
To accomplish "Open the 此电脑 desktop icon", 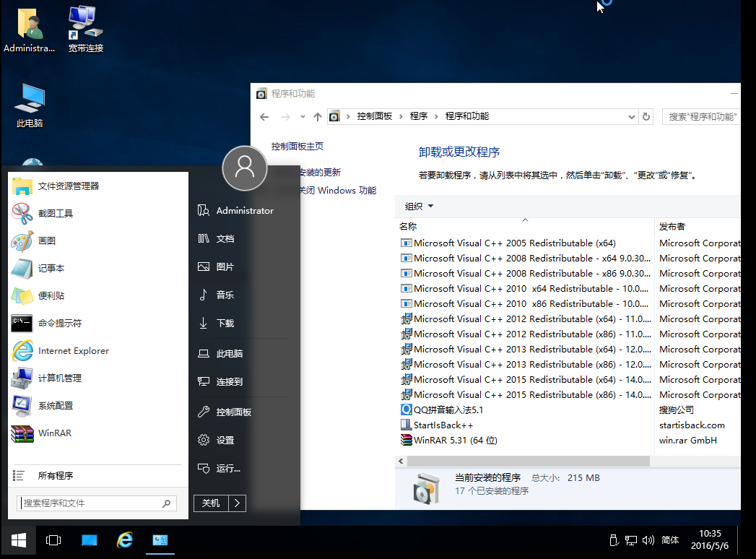I will click(30, 105).
